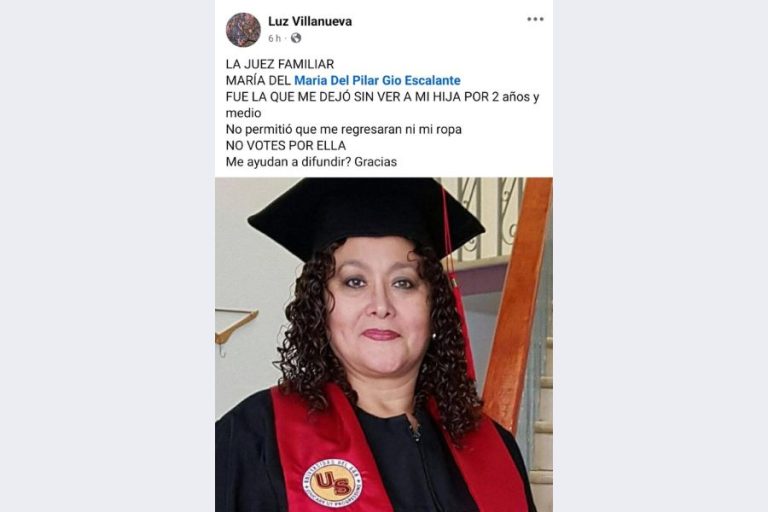Click the globe public audience icon

pyautogui.click(x=296, y=38)
